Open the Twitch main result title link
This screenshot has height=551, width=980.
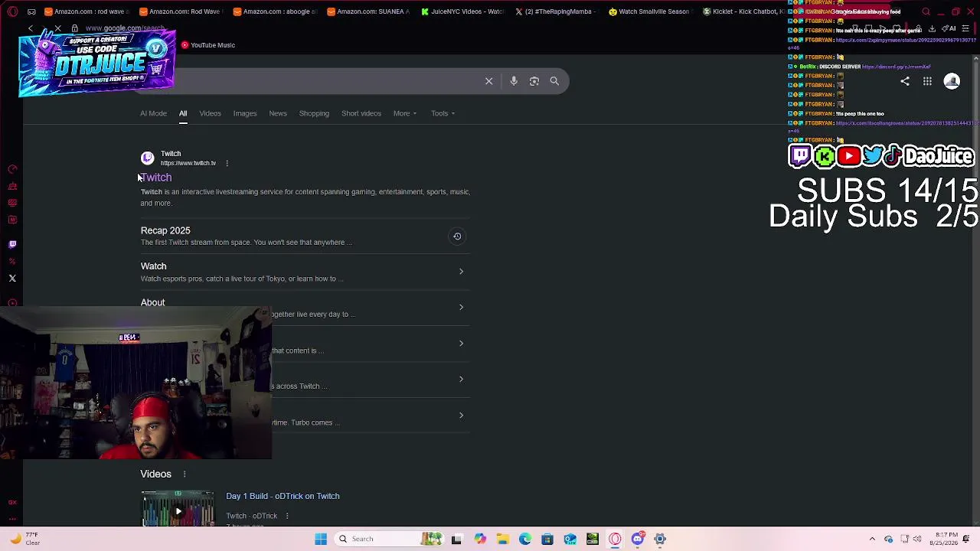coord(156,178)
